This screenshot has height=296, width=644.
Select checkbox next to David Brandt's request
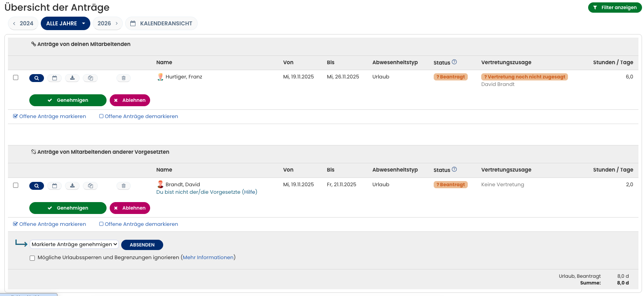click(x=16, y=185)
